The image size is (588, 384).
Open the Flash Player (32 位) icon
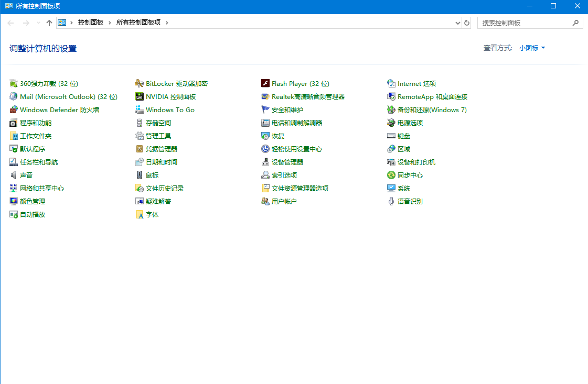click(x=265, y=83)
